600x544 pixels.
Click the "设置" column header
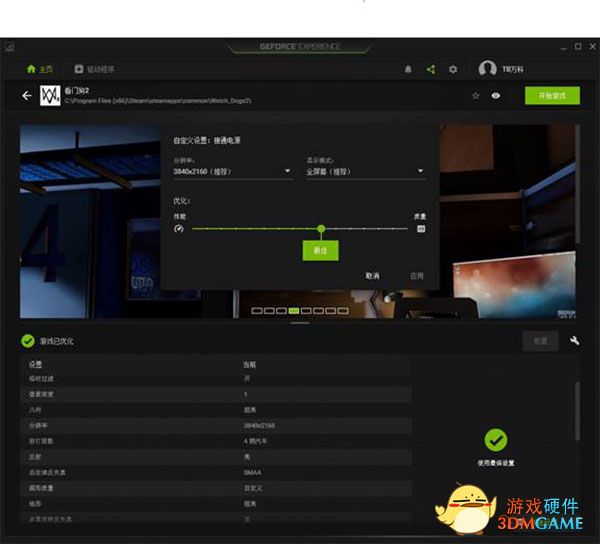pos(36,365)
